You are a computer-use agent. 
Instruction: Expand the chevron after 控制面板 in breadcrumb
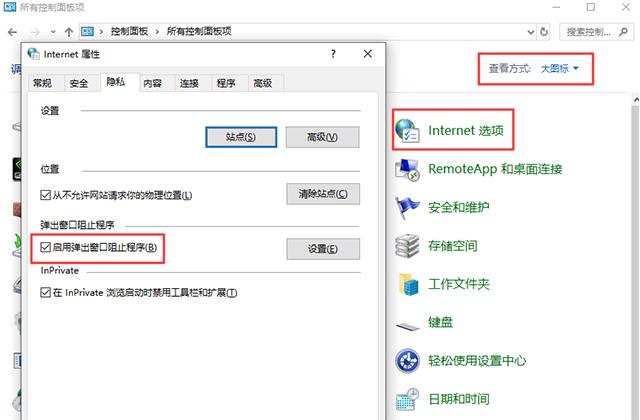pos(157,31)
